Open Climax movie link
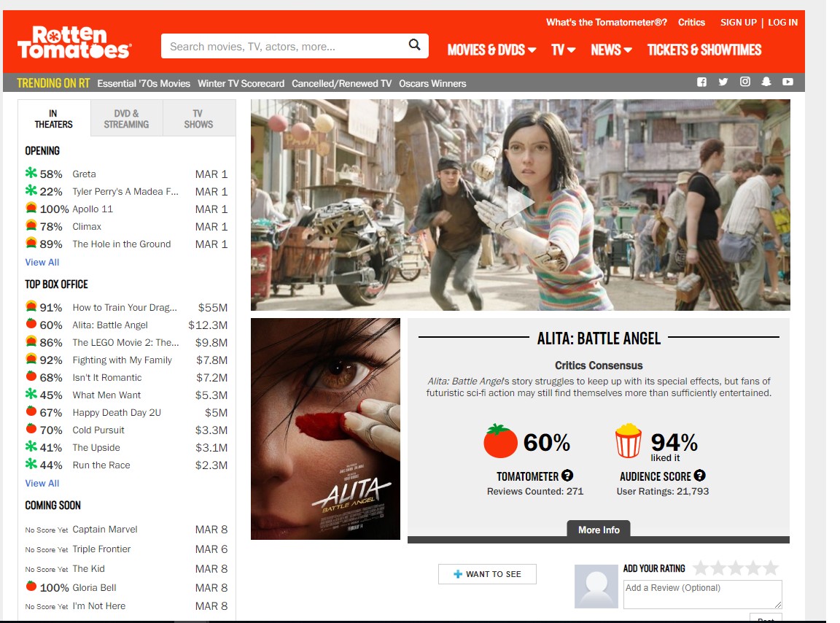 coord(87,226)
